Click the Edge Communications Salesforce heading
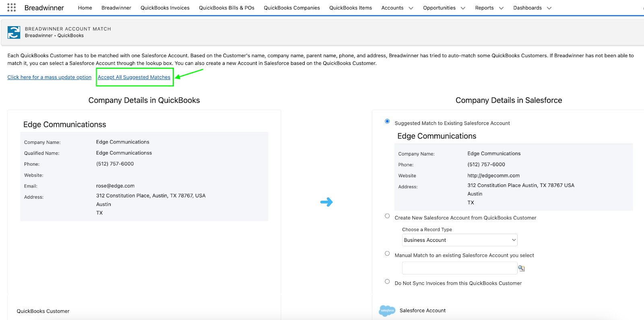The height and width of the screenshot is (320, 644). [437, 136]
